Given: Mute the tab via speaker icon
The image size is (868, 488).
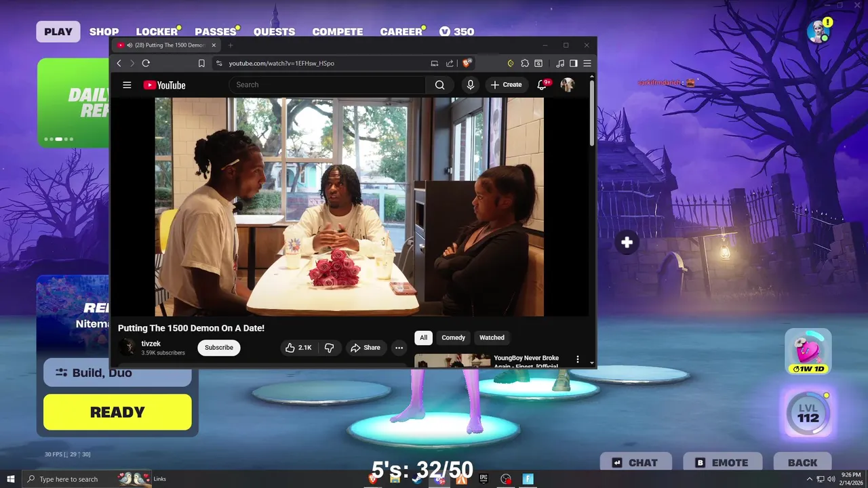Looking at the screenshot, I should [130, 45].
